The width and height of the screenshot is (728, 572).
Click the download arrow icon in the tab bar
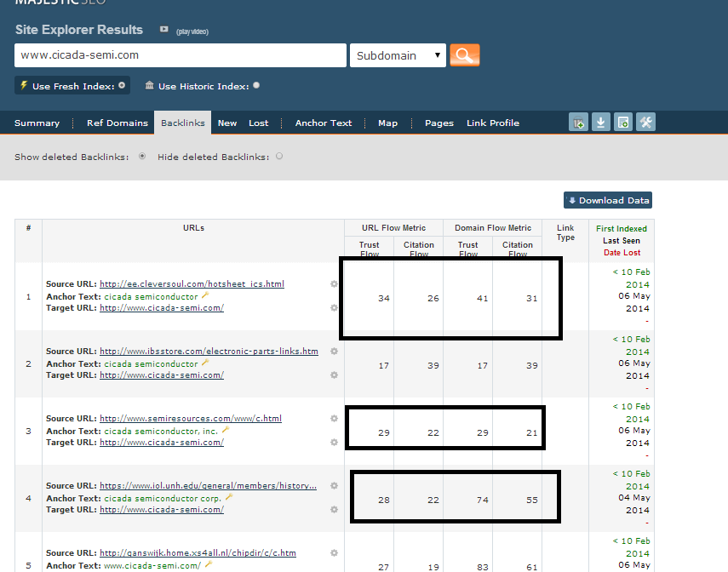[601, 122]
